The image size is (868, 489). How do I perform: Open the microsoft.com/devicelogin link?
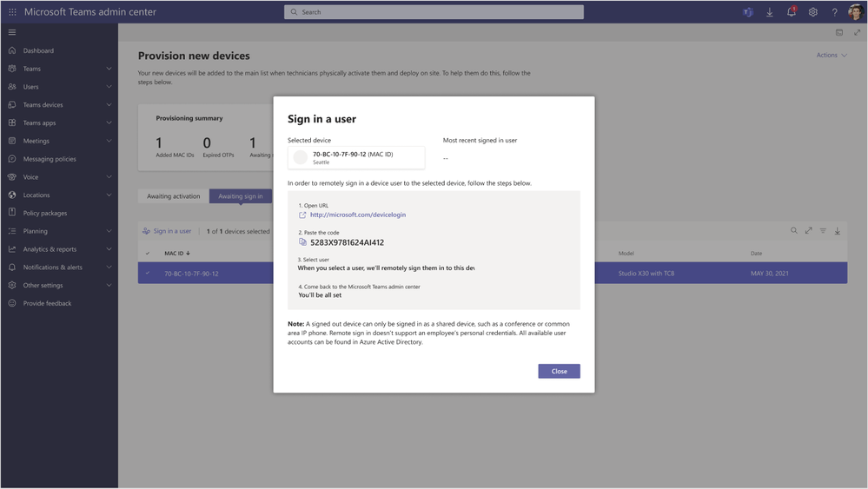pyautogui.click(x=358, y=215)
